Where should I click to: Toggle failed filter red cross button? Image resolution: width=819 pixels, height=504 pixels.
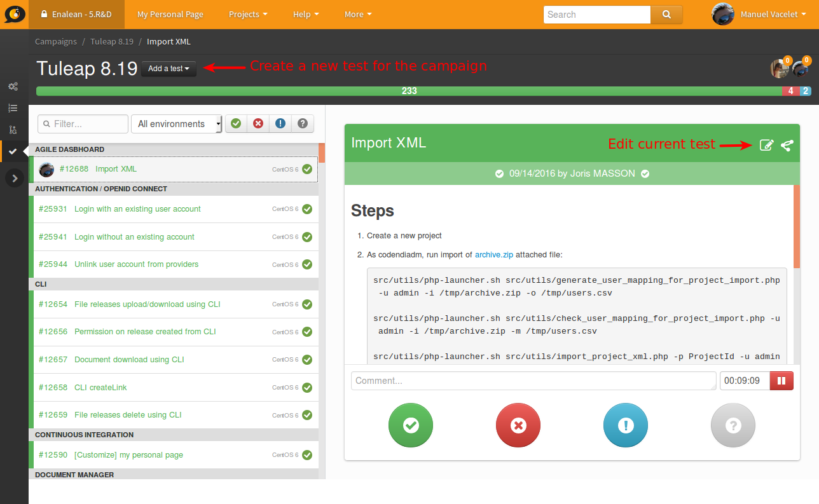(x=258, y=123)
